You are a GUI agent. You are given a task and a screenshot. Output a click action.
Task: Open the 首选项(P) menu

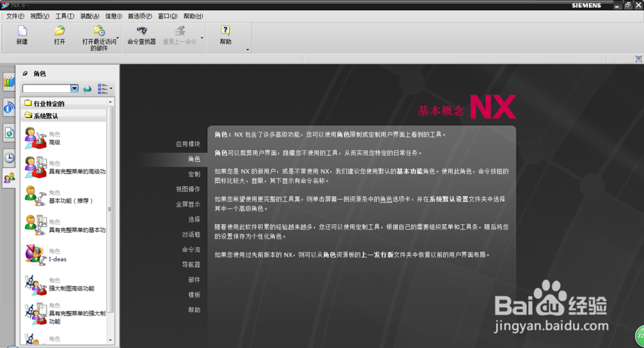(x=140, y=16)
